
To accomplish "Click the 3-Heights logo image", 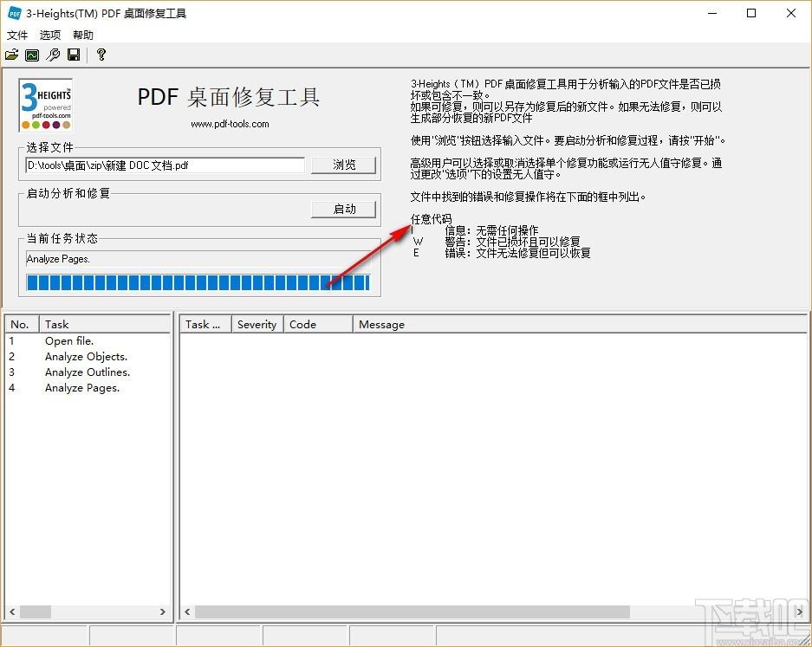I will click(46, 106).
